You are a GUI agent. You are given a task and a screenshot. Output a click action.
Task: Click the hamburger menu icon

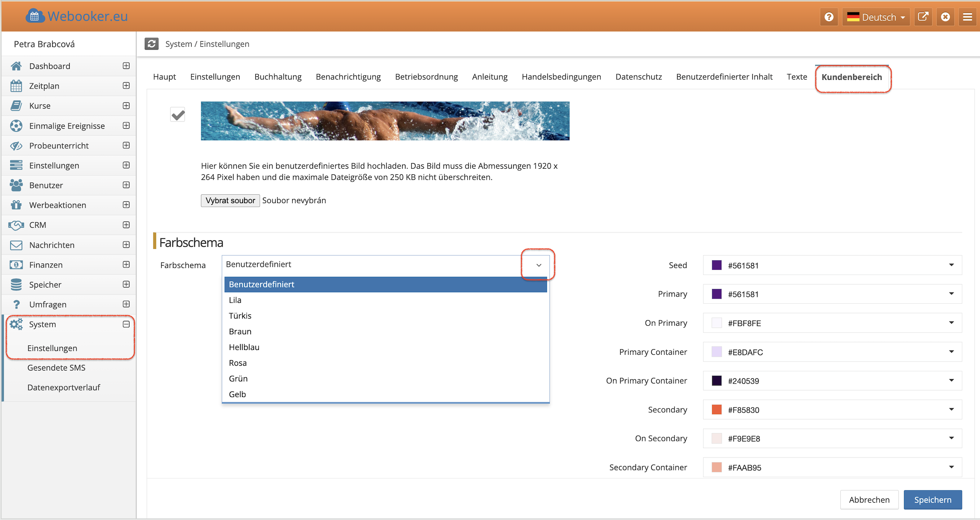pyautogui.click(x=967, y=17)
